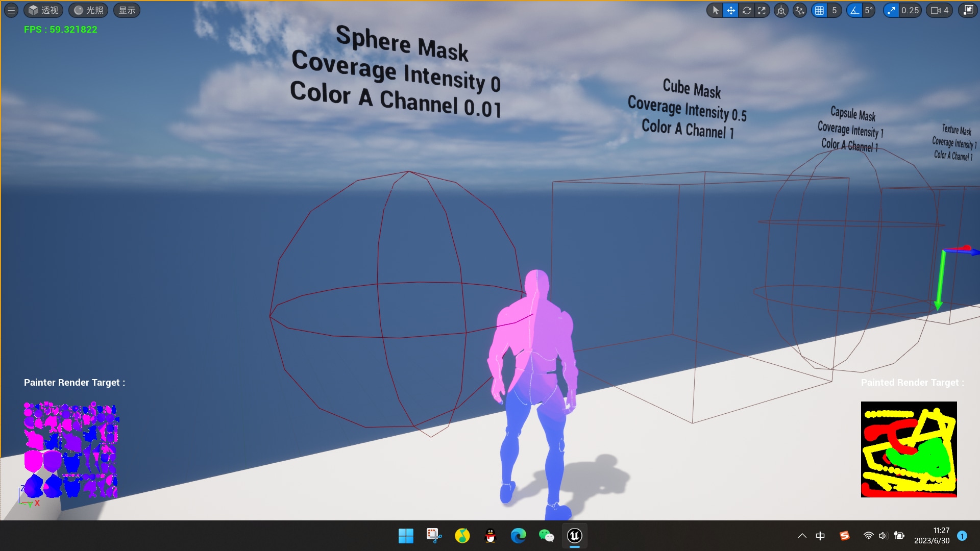Click the camera speed icon

click(936, 10)
